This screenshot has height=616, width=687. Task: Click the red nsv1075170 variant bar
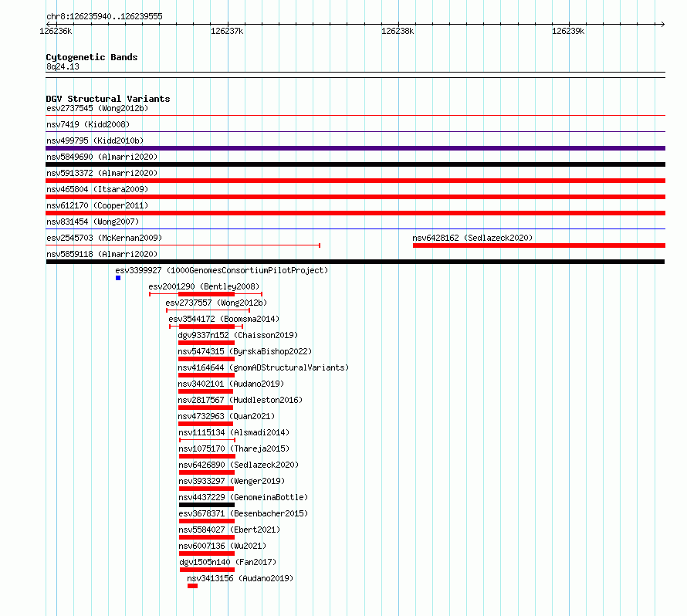click(x=207, y=456)
